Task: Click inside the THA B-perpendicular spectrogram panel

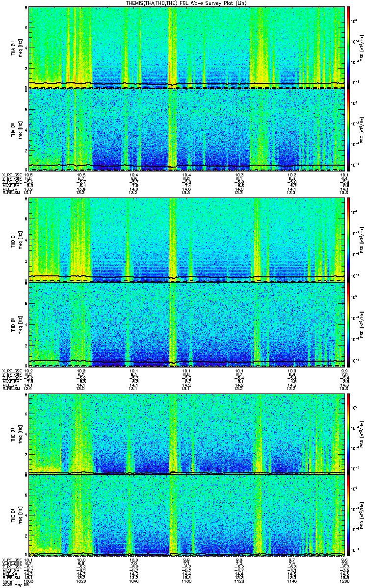Action: click(x=186, y=48)
